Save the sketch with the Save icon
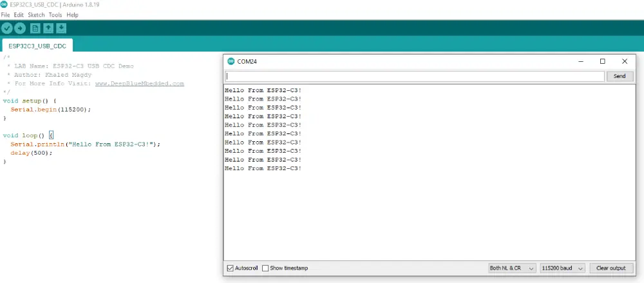This screenshot has height=283, width=644. click(x=61, y=28)
